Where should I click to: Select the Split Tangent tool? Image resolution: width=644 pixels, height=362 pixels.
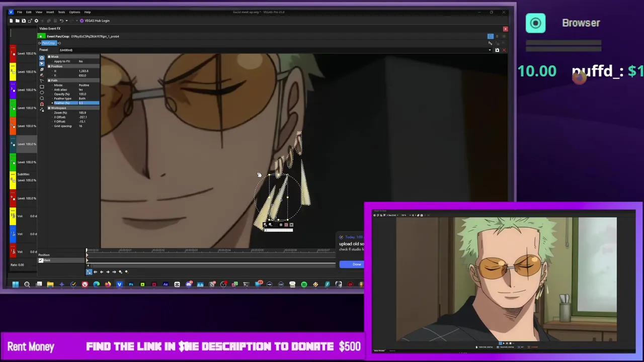[x=42, y=80]
